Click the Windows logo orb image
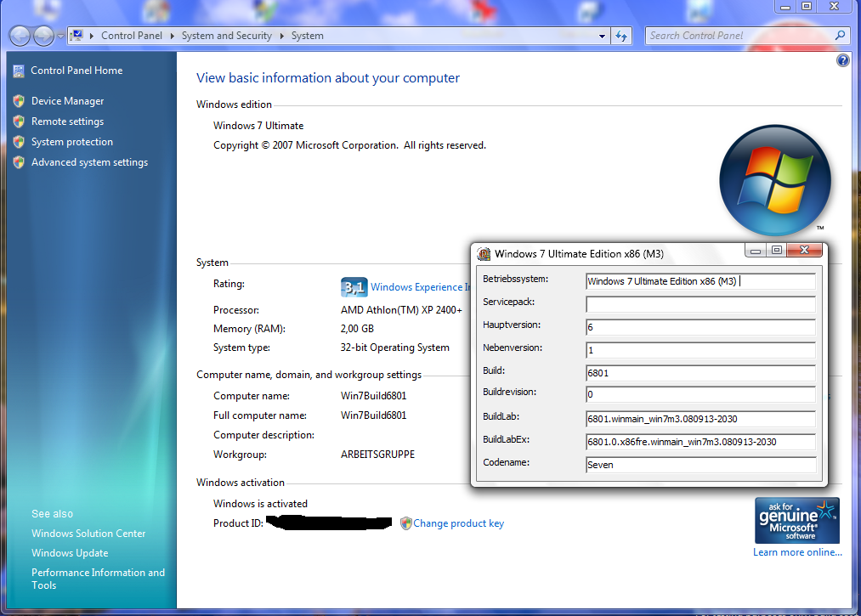The height and width of the screenshot is (616, 861). [775, 180]
